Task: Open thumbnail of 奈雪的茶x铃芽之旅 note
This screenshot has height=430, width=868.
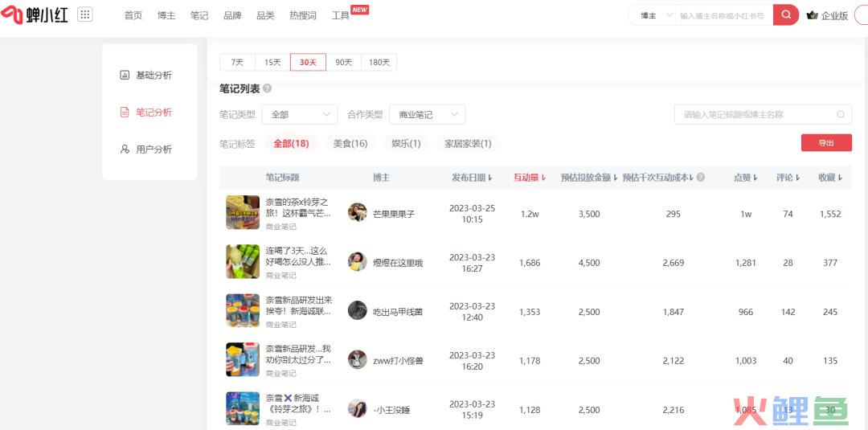Action: [x=243, y=212]
